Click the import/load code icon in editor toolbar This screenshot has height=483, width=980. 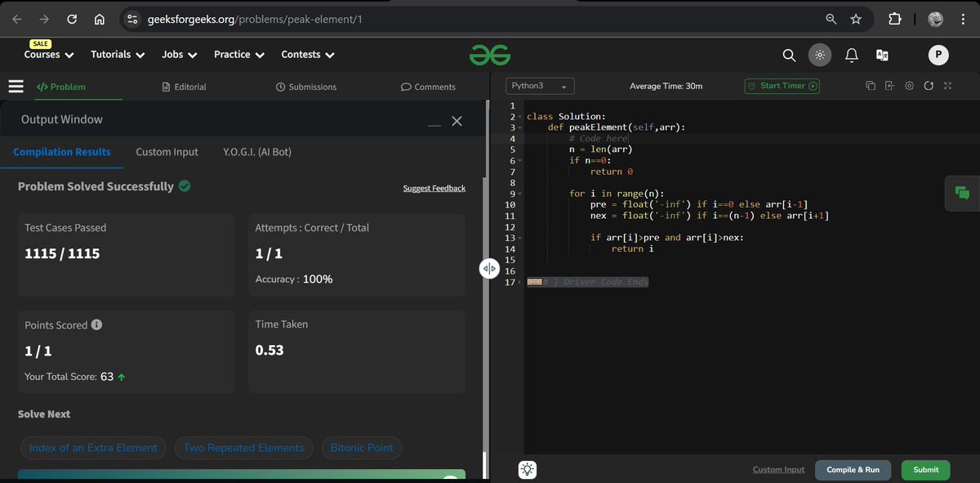point(889,86)
